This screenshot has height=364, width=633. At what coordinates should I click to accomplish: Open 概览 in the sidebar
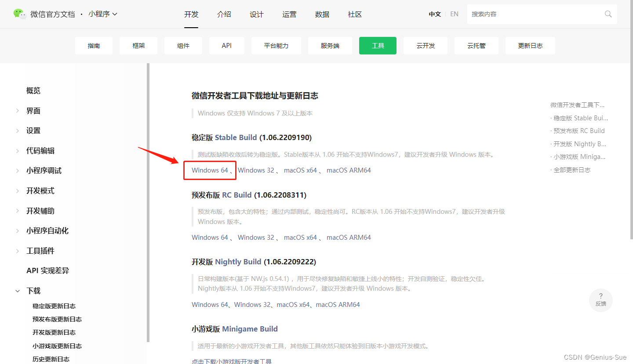[x=33, y=90]
